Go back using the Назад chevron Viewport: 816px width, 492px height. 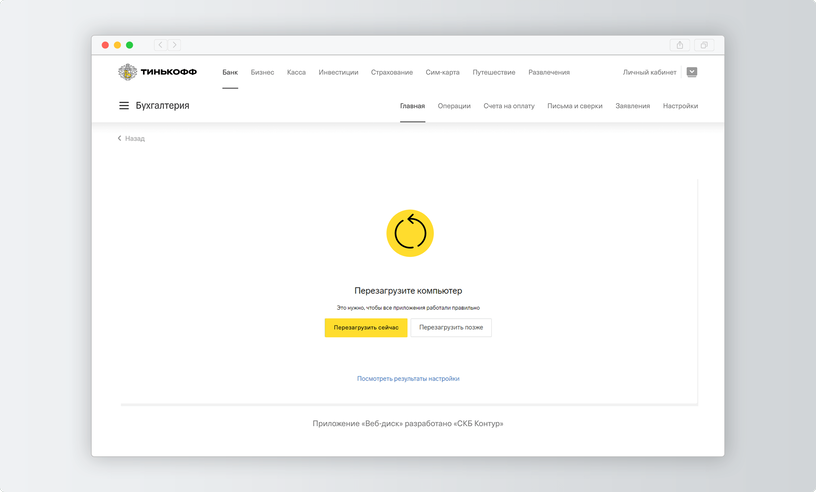pyautogui.click(x=119, y=138)
